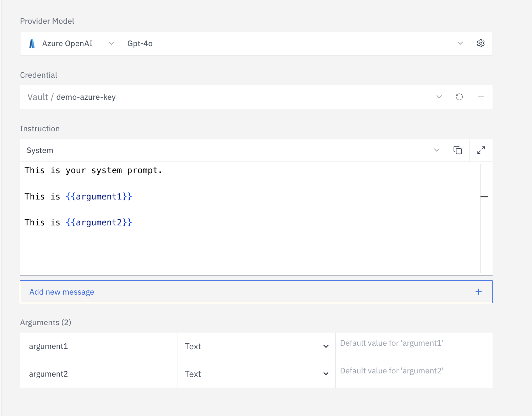Click the instruction editor scrollbar marker
The image size is (532, 416).
pyautogui.click(x=484, y=197)
